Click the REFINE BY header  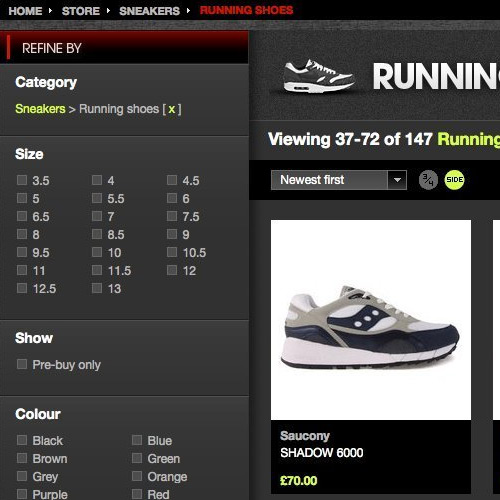coord(52,48)
